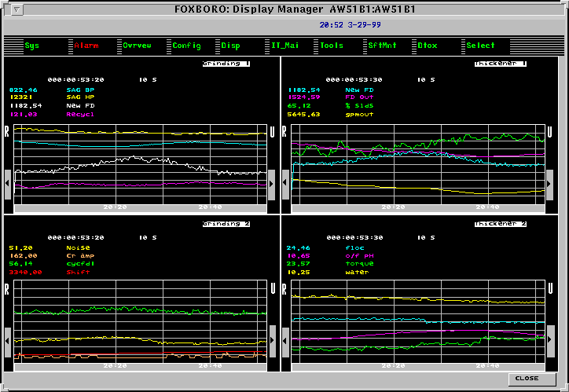
Task: Click right arrow on Thickener 2 trend
Action: point(550,341)
